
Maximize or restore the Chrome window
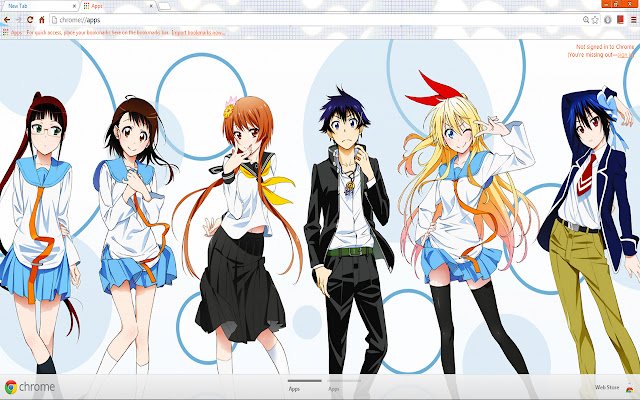tap(616, 4)
